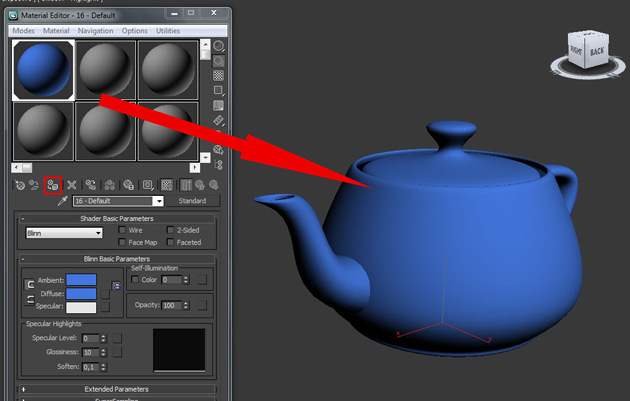Viewport: 630px width, 401px height.
Task: Click the BACK face of ViewCube
Action: pos(597,51)
